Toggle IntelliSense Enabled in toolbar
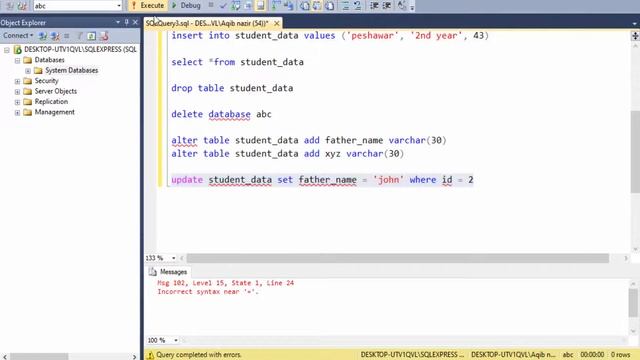Viewport: 640px width, 360px height. click(x=260, y=6)
